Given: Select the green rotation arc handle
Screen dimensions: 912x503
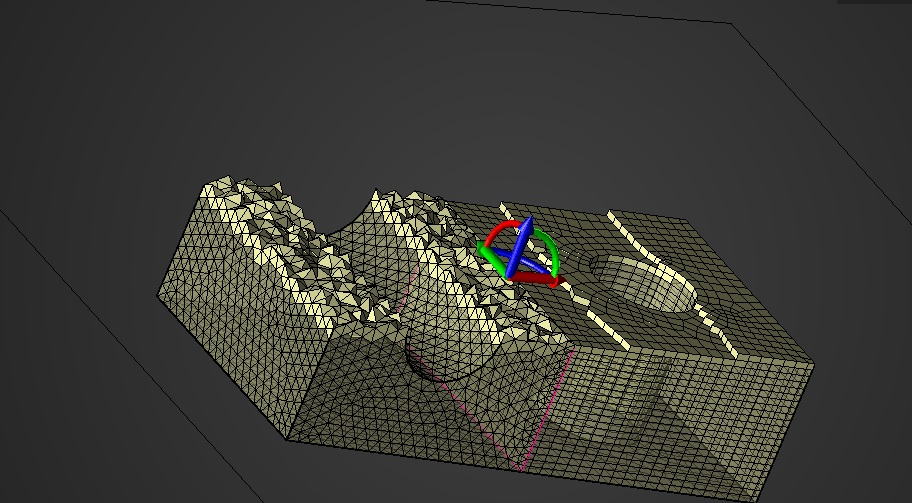Looking at the screenshot, I should click(552, 250).
